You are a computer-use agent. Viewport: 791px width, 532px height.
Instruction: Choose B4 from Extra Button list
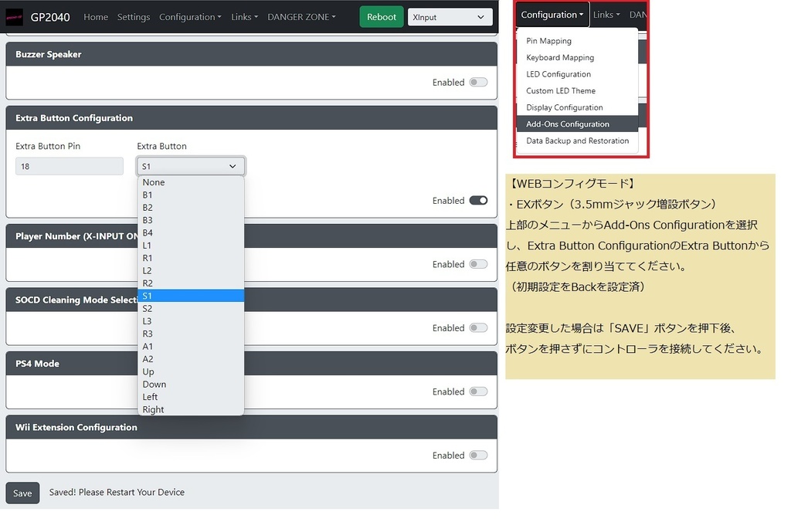[191, 233]
